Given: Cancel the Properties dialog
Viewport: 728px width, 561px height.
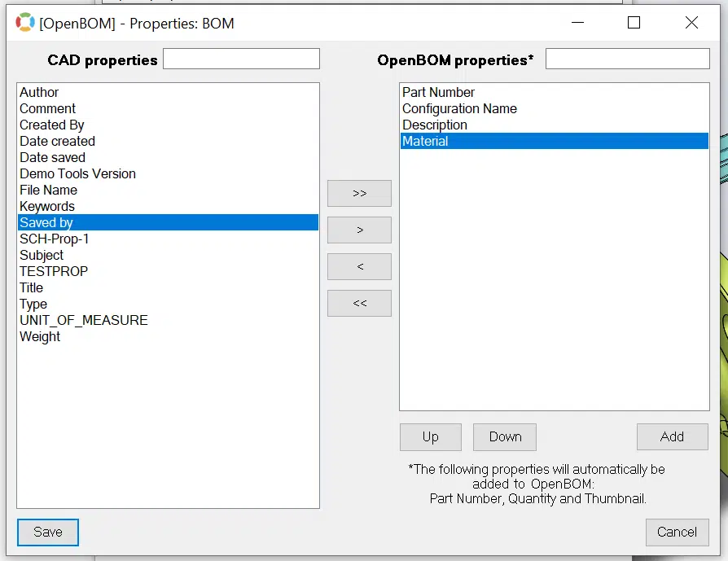Looking at the screenshot, I should tap(677, 533).
